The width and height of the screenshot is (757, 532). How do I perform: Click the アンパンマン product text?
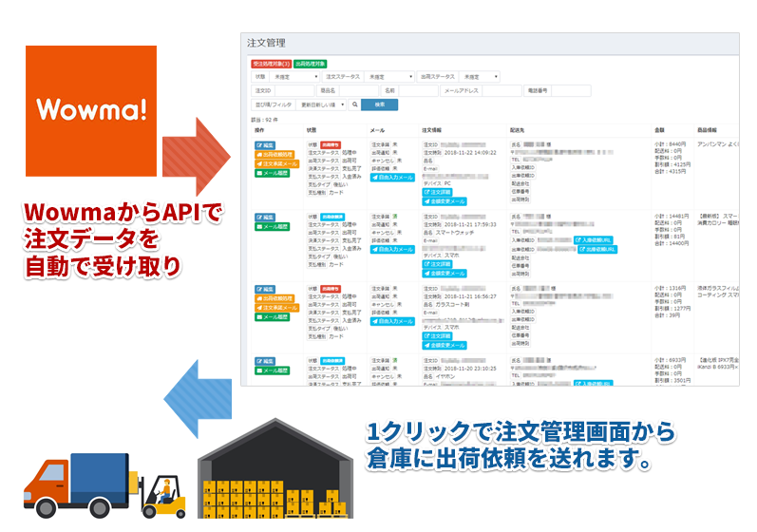(x=718, y=143)
